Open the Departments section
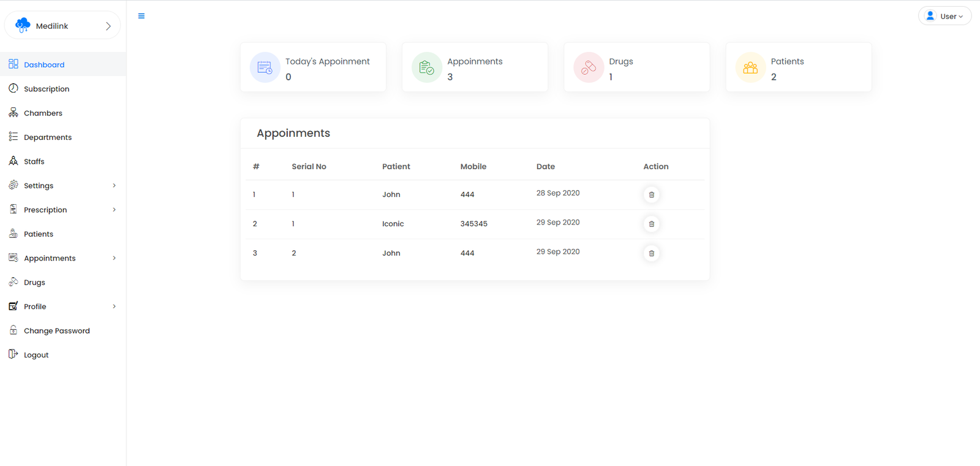This screenshot has height=466, width=980. tap(48, 137)
